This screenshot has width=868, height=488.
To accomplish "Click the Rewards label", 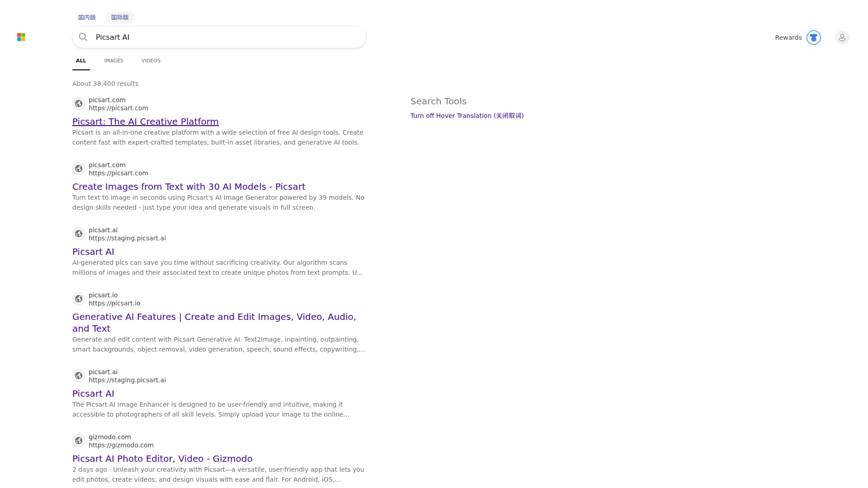I will coord(788,38).
